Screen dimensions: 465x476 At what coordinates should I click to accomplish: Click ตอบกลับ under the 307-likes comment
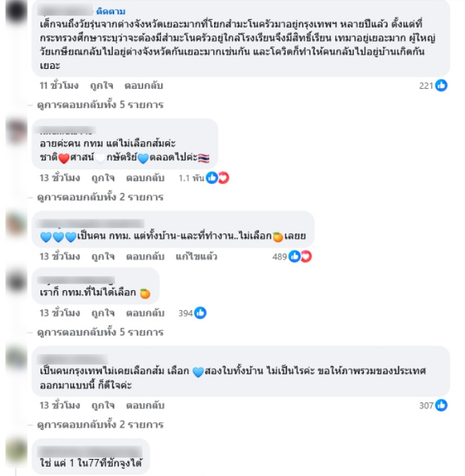[145, 406]
